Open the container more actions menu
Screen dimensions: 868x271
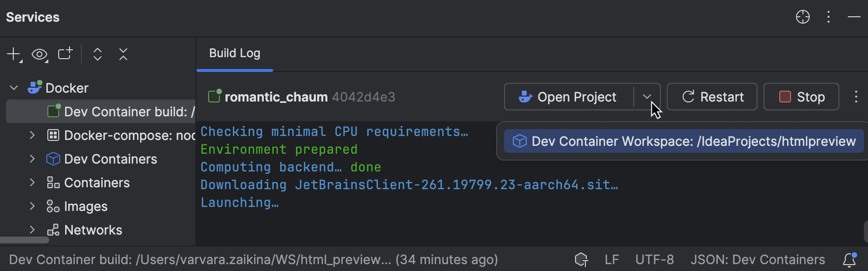coord(856,97)
